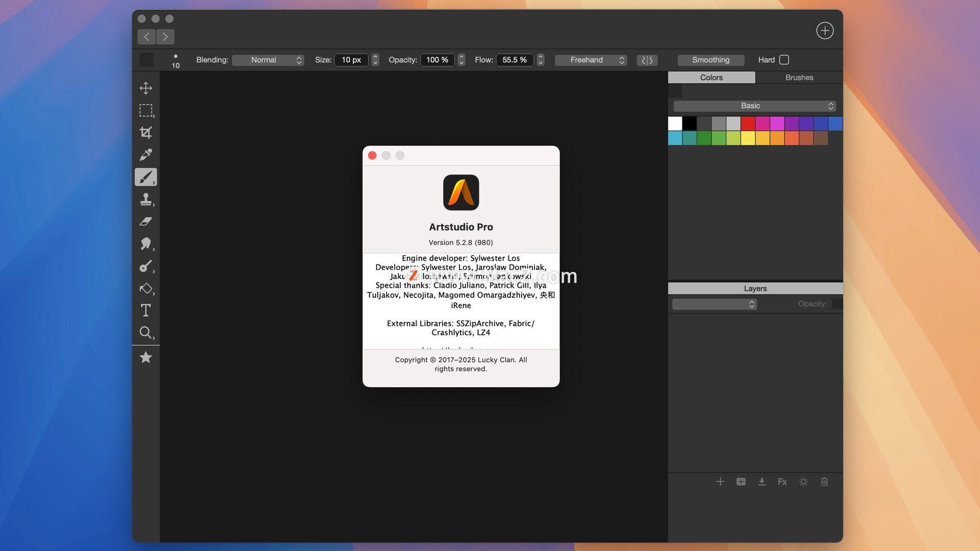Click the Size input field
This screenshot has height=551, width=980.
coord(351,60)
